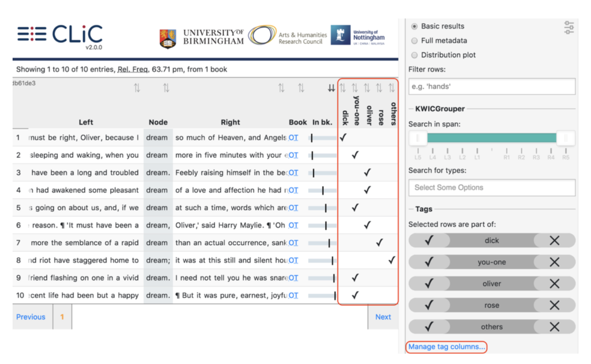Viewport: 591px width, 364px height.
Task: Choose the Distribution plot view
Action: (x=414, y=55)
